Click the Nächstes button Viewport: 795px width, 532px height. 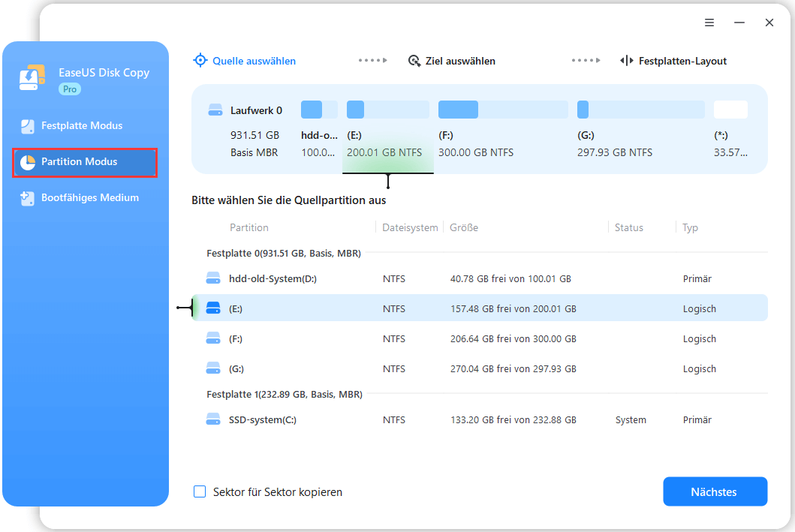pyautogui.click(x=715, y=491)
